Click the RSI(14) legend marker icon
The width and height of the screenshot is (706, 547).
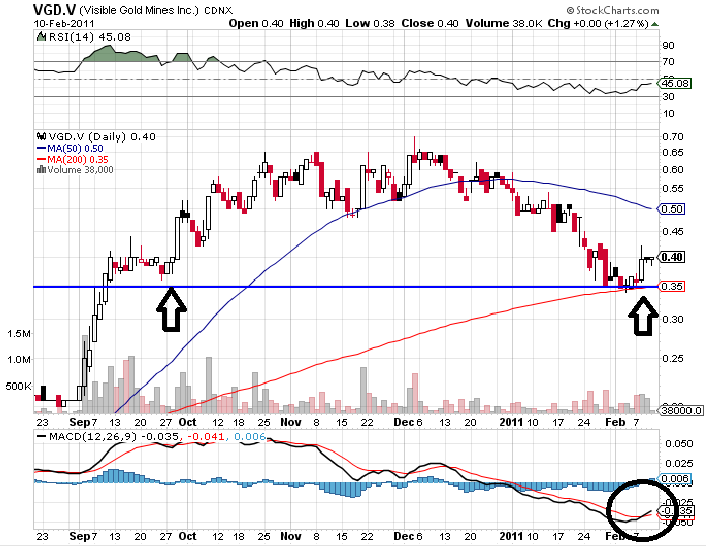39,36
